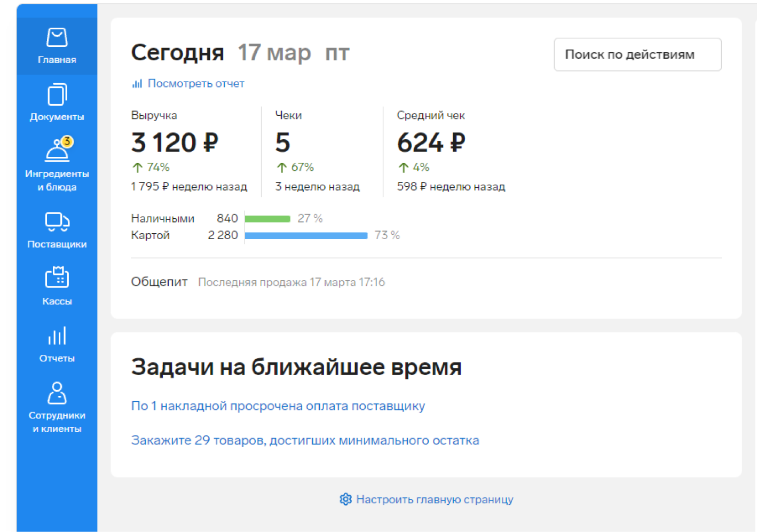Click the green Наличными progress bar
Viewport: 757px width, 532px height.
267,219
